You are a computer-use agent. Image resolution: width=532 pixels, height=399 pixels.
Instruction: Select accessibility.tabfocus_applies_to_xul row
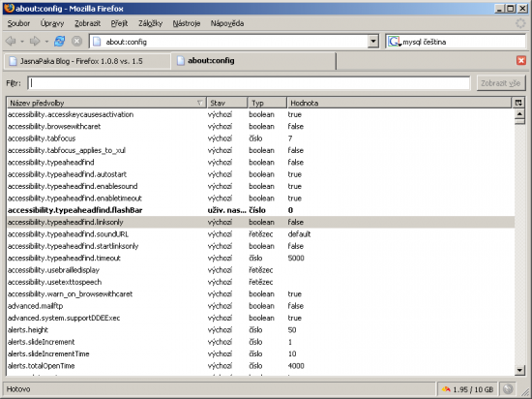pos(260,150)
